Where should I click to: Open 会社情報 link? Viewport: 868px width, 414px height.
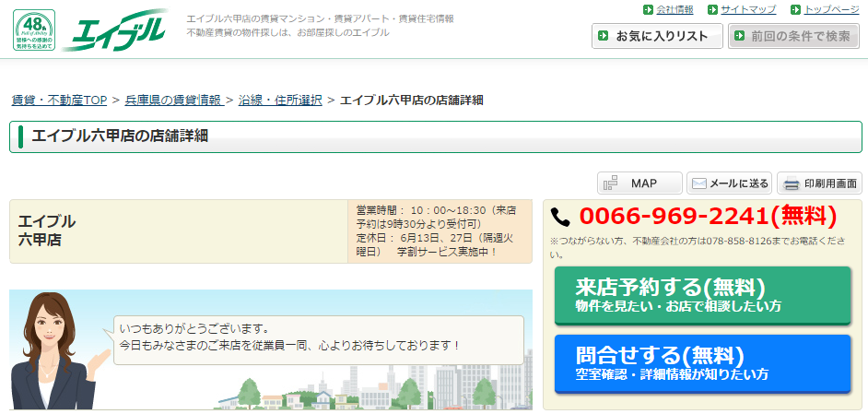(674, 9)
